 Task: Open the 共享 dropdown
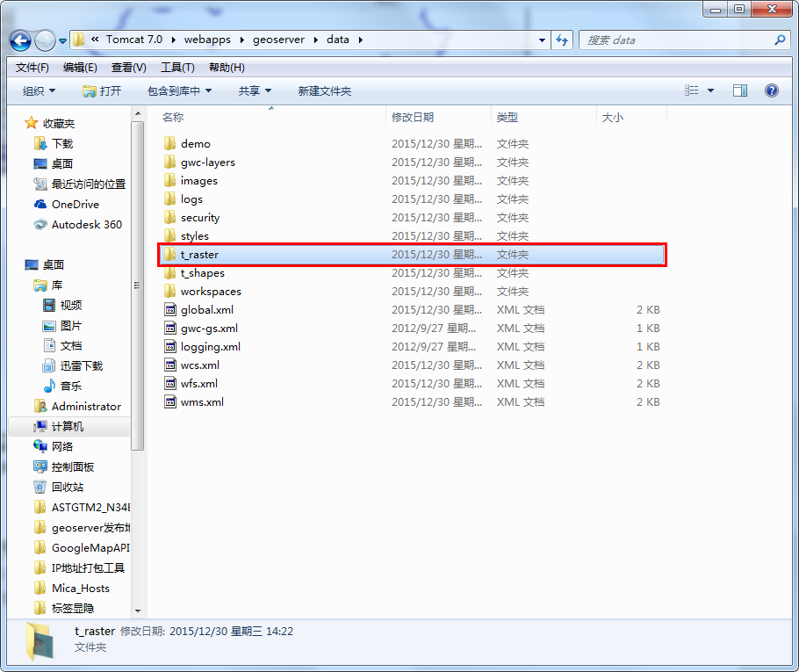click(255, 90)
